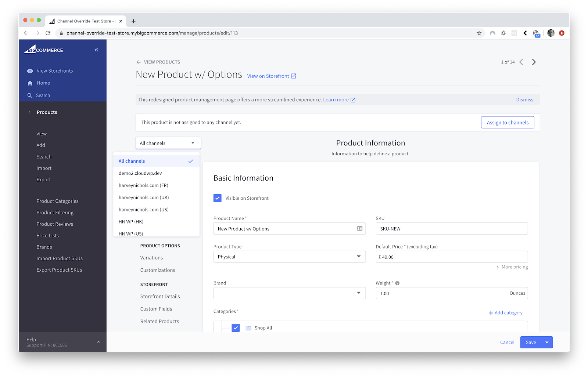Click the Weight help question mark icon
The width and height of the screenshot is (588, 377).
[397, 283]
